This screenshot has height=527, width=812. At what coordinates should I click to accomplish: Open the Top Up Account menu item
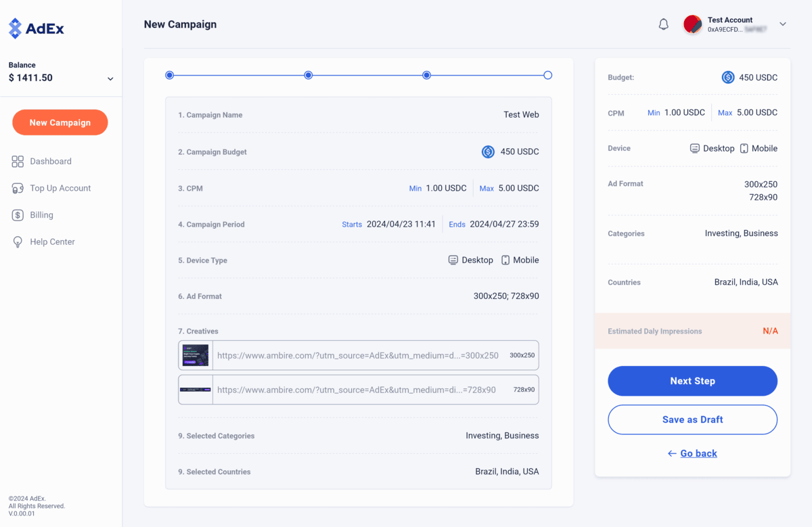click(x=60, y=188)
